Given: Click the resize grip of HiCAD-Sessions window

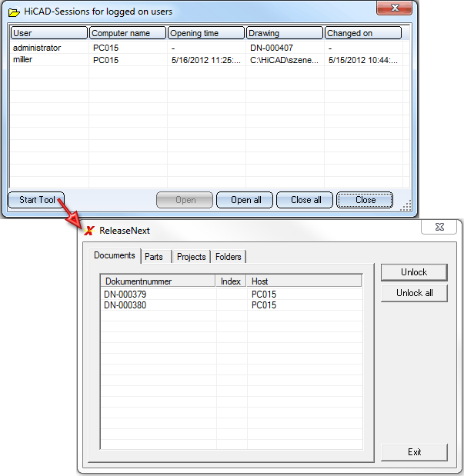Looking at the screenshot, I should point(406,205).
